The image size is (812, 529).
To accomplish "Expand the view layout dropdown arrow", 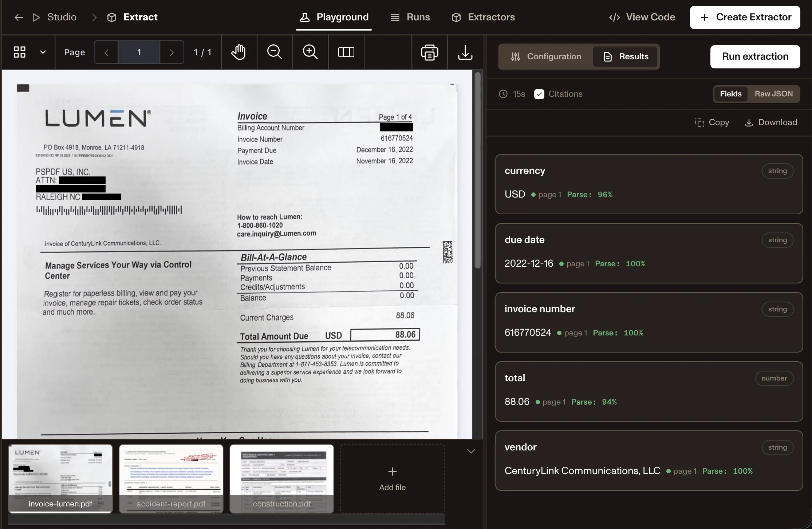I will pyautogui.click(x=43, y=52).
